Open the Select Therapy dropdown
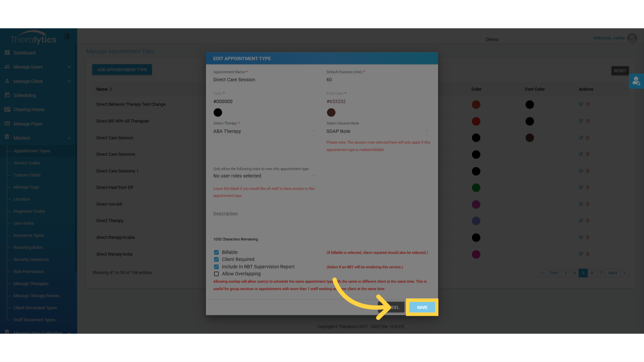Image resolution: width=644 pixels, height=362 pixels. (x=264, y=131)
